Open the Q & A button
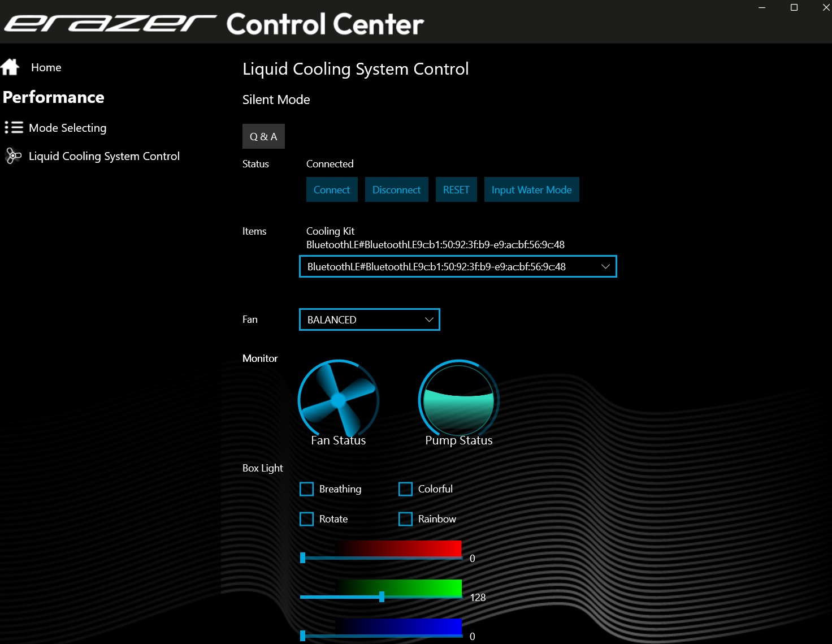Viewport: 832px width, 644px height. click(x=263, y=136)
